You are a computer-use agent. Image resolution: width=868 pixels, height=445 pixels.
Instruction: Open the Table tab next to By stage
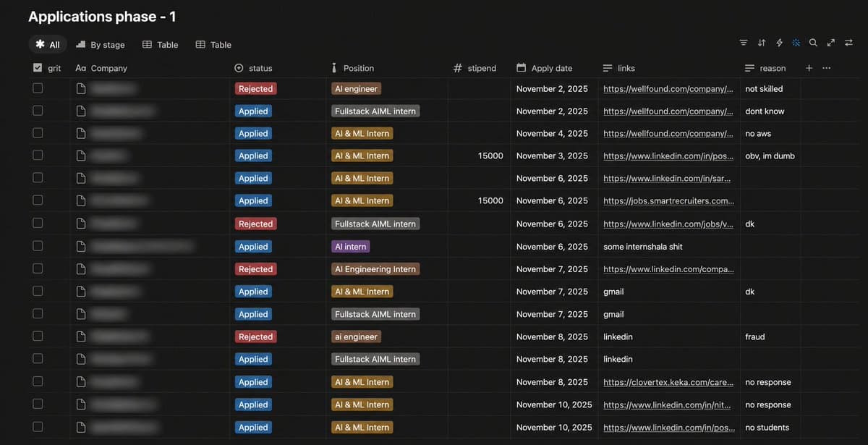160,44
